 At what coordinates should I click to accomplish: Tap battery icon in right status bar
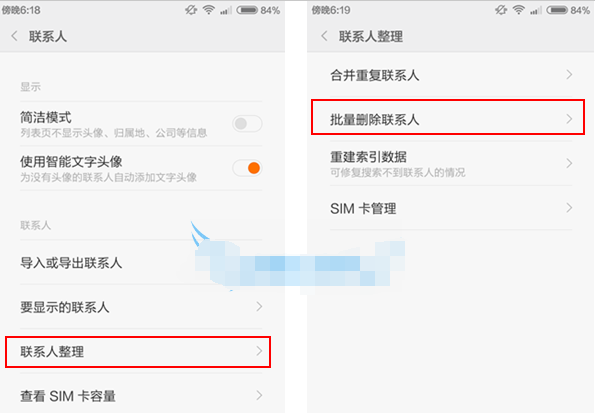pyautogui.click(x=557, y=10)
